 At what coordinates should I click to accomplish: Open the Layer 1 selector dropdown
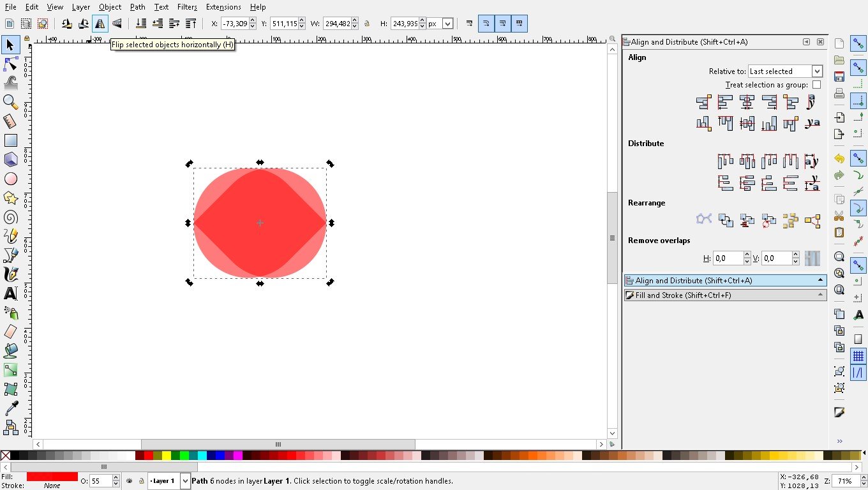[x=169, y=481]
